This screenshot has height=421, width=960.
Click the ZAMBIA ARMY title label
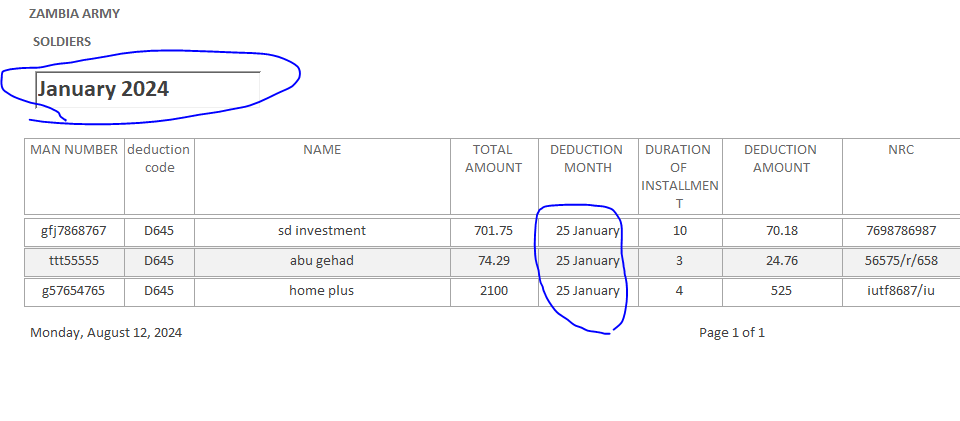(x=76, y=15)
